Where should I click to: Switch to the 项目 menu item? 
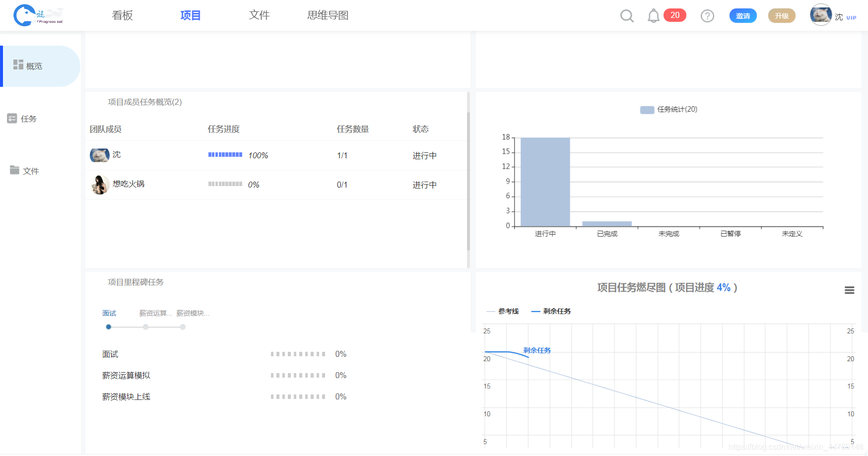pyautogui.click(x=190, y=15)
